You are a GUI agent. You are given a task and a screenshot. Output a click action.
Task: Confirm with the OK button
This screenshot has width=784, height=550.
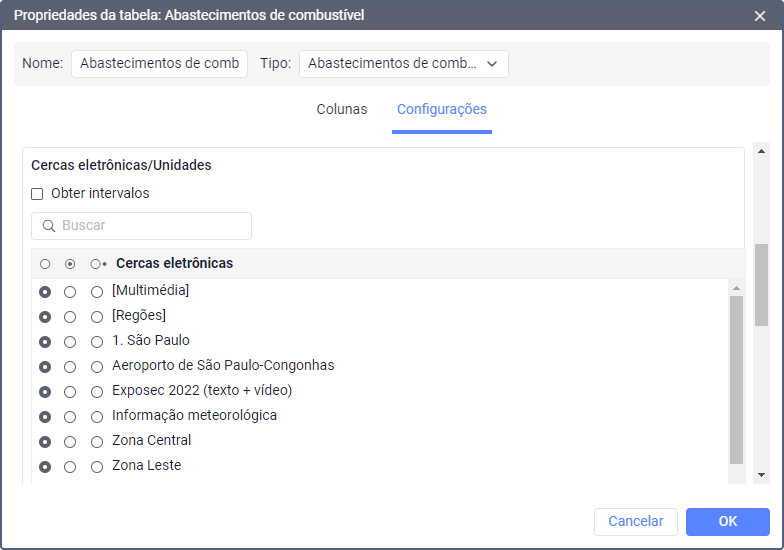coord(727,521)
